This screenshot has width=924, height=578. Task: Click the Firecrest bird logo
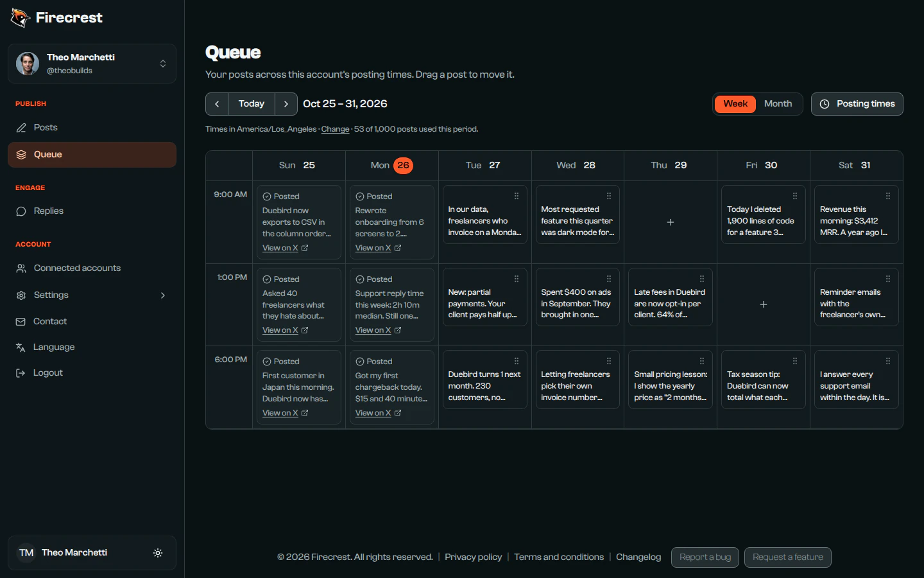point(21,18)
